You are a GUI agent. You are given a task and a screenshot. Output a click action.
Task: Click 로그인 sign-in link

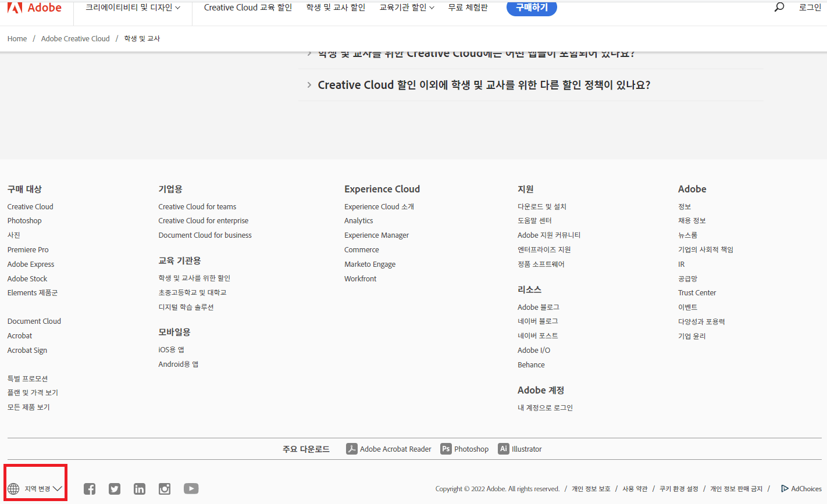[x=810, y=8]
